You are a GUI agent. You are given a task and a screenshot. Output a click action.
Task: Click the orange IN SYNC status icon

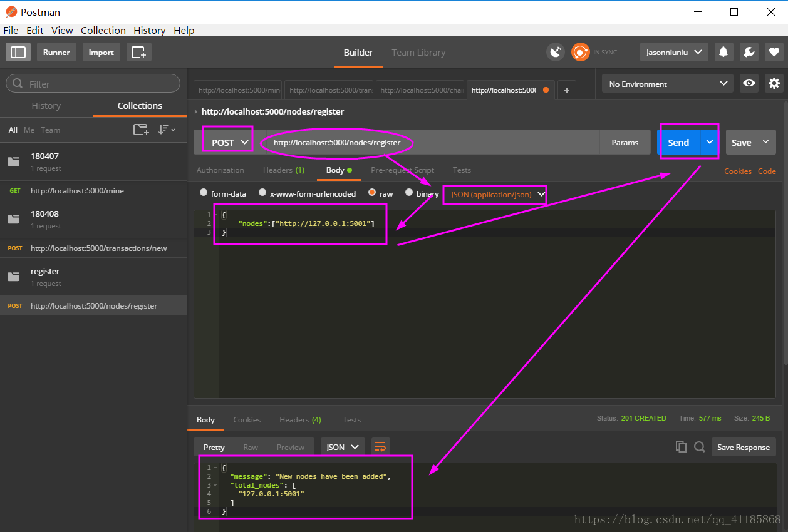[x=580, y=52]
